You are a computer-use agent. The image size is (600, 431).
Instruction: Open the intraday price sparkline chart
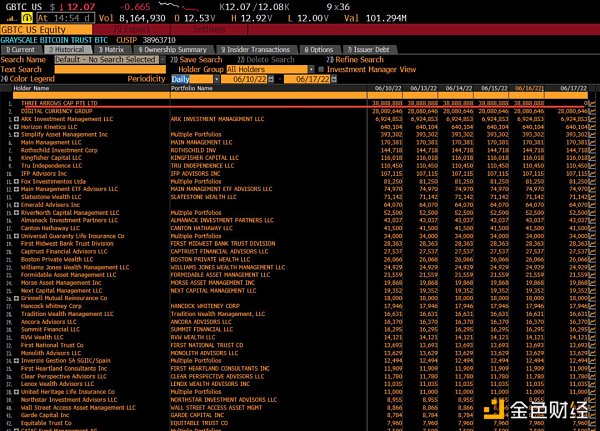(179, 6)
